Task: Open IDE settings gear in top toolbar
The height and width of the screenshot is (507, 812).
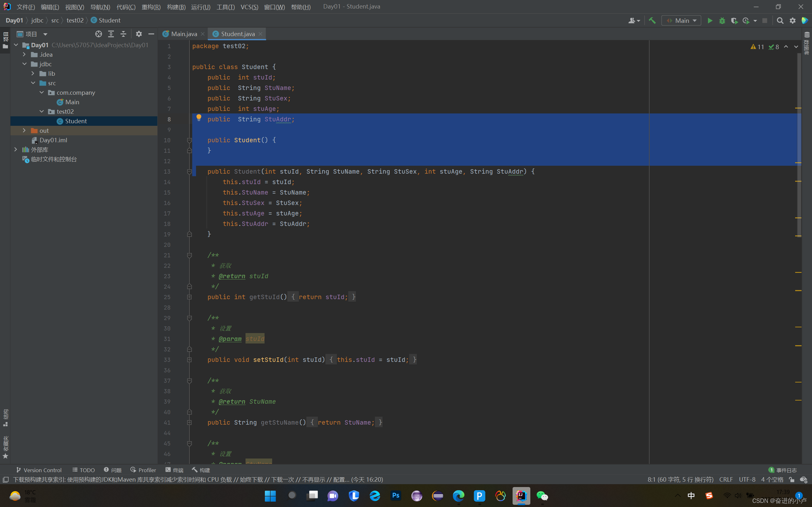Action: click(x=793, y=21)
